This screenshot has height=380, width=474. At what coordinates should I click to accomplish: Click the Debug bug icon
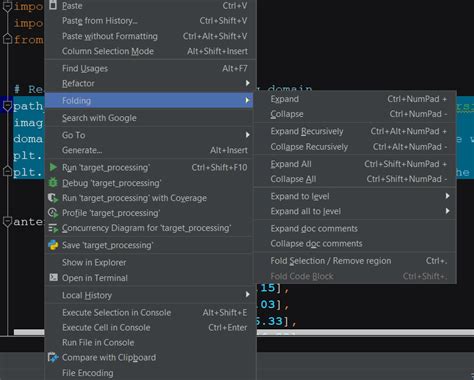[53, 182]
